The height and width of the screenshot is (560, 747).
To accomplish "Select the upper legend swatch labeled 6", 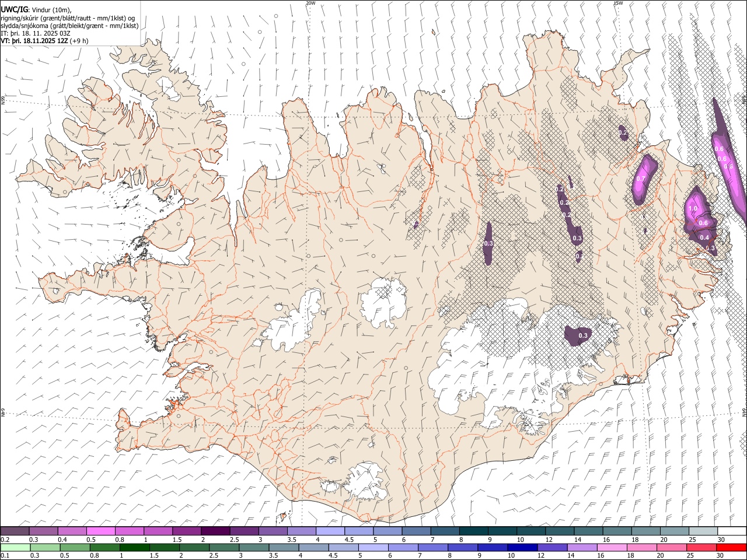I will pyautogui.click(x=416, y=531).
